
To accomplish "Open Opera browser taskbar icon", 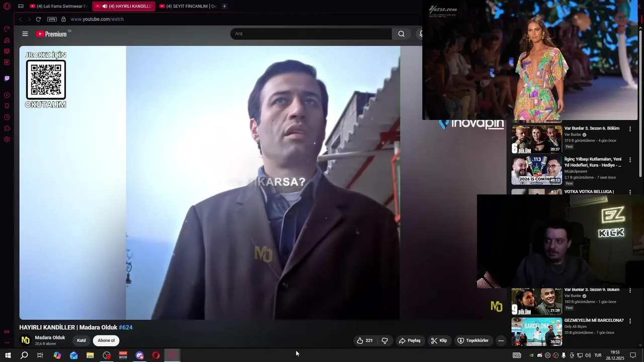I will click(156, 355).
